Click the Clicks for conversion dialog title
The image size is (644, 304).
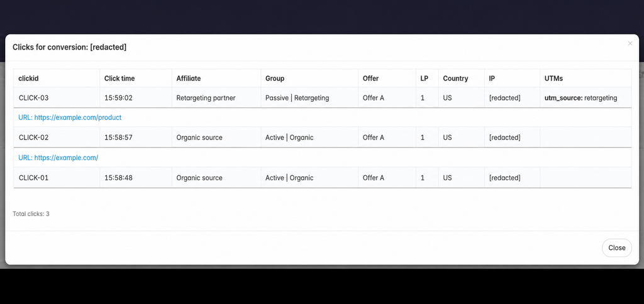point(69,47)
